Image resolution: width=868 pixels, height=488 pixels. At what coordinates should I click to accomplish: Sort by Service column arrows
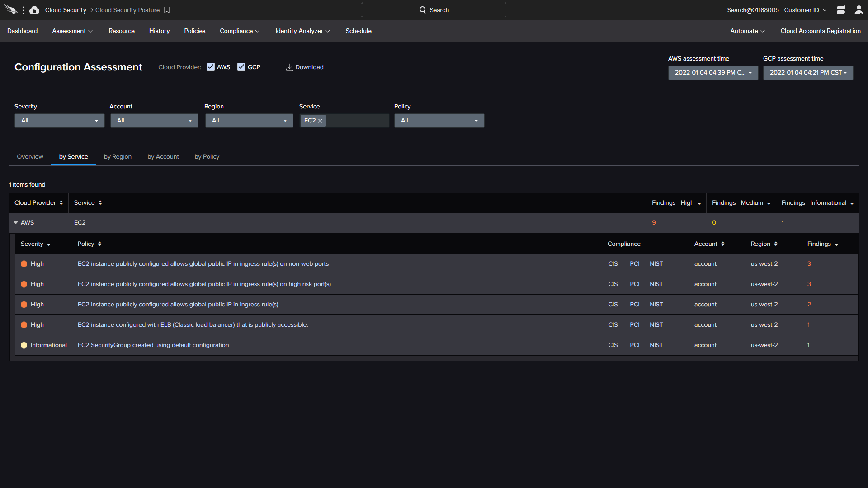[100, 203]
